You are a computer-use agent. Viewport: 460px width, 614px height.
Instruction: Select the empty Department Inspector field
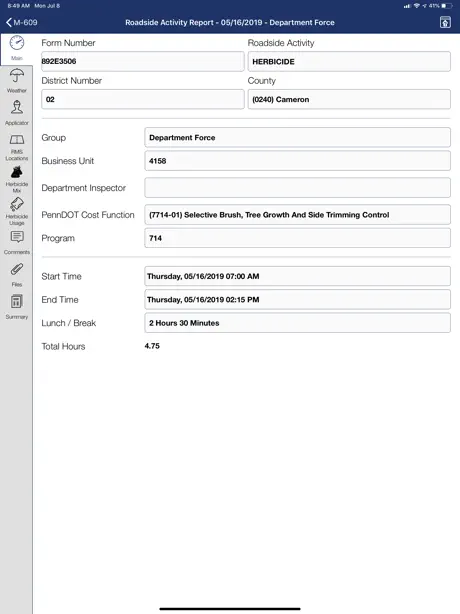(297, 188)
